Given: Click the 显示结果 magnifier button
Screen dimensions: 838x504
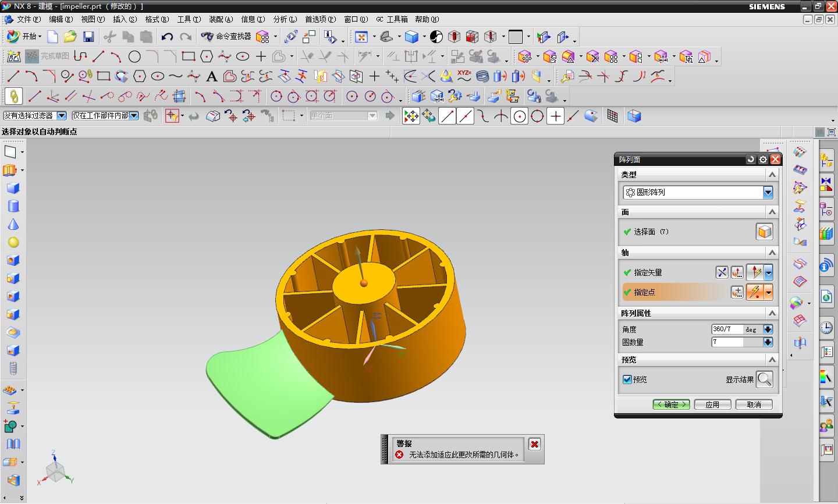Looking at the screenshot, I should tap(765, 379).
